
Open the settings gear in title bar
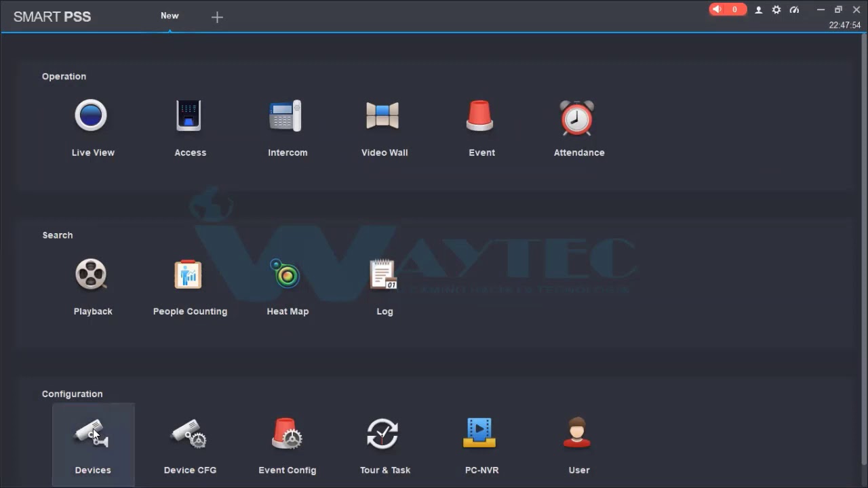(776, 9)
